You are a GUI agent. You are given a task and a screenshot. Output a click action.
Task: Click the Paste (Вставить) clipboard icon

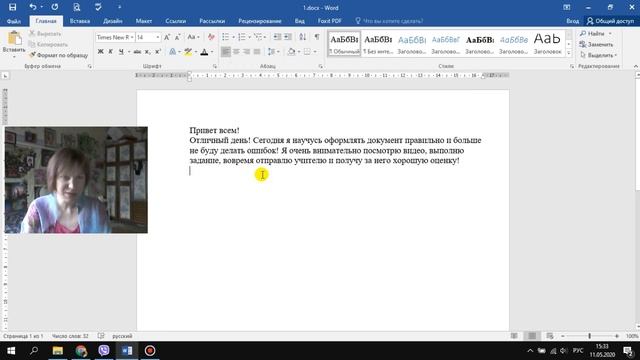(x=14, y=38)
